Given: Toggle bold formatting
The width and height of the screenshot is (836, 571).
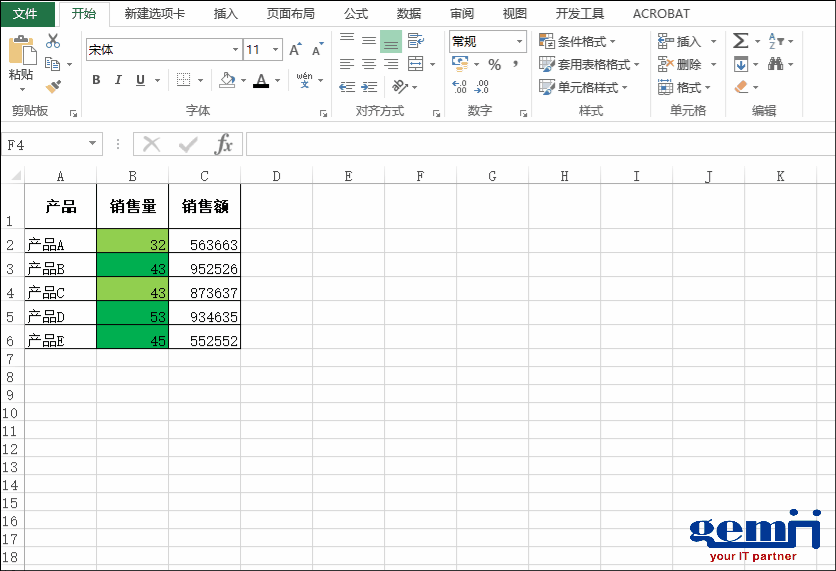Looking at the screenshot, I should coord(96,80).
